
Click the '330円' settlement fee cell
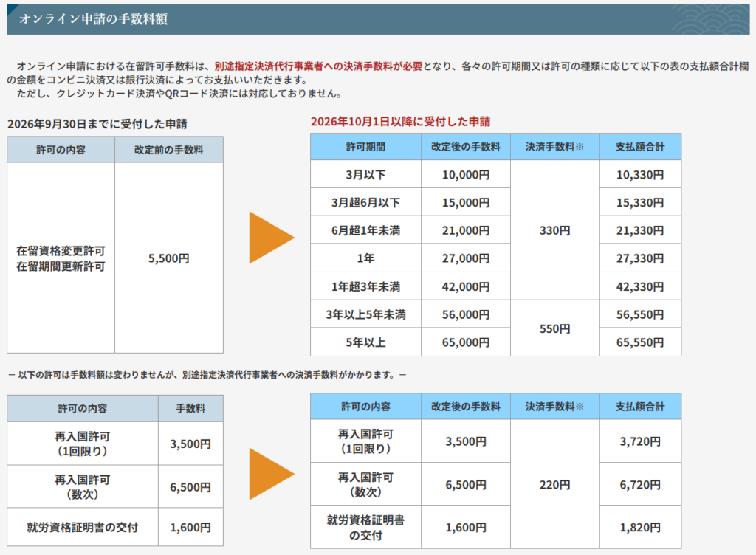coord(555,230)
